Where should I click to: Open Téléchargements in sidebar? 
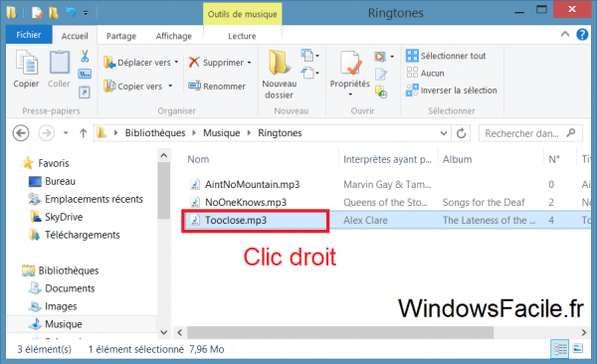pos(75,235)
